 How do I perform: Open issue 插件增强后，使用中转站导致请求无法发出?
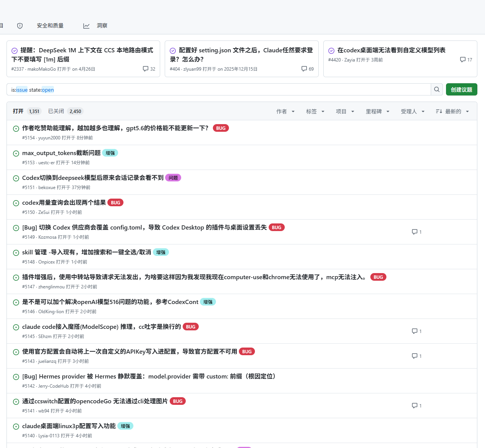point(195,277)
